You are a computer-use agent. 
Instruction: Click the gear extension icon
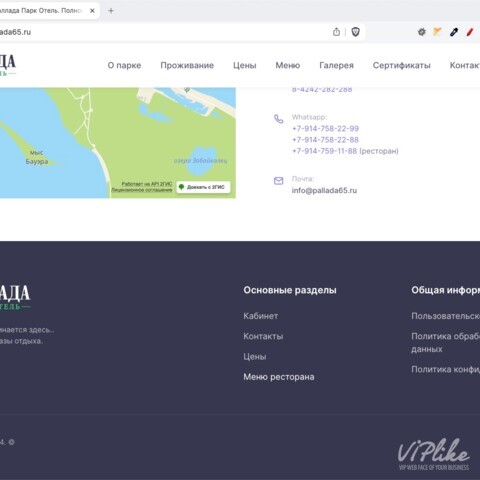(x=422, y=32)
